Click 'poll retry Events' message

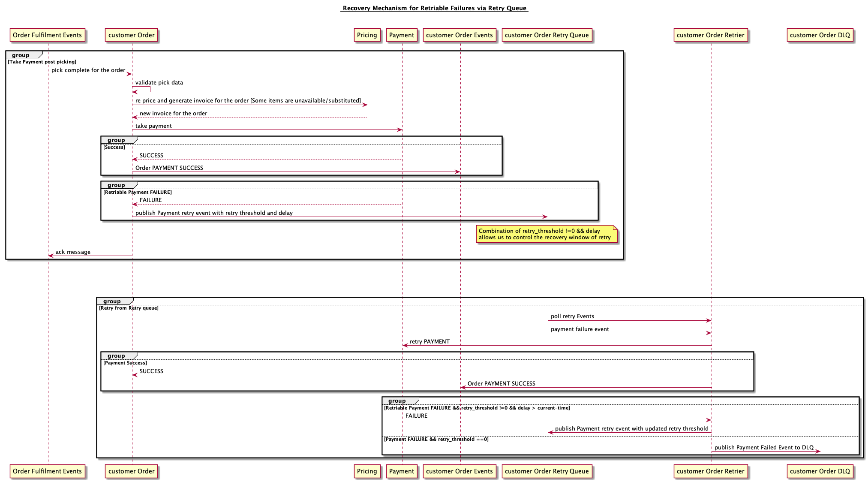tap(572, 316)
